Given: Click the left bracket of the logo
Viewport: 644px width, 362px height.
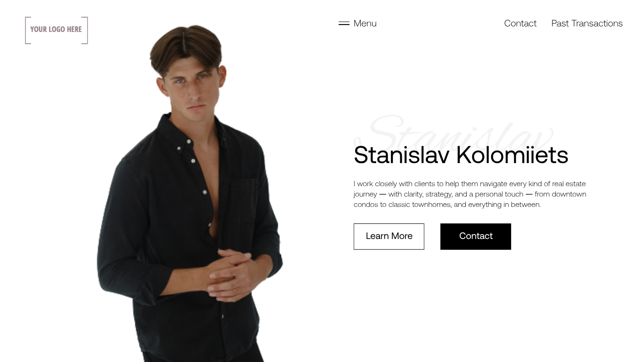Looking at the screenshot, I should 28,30.
